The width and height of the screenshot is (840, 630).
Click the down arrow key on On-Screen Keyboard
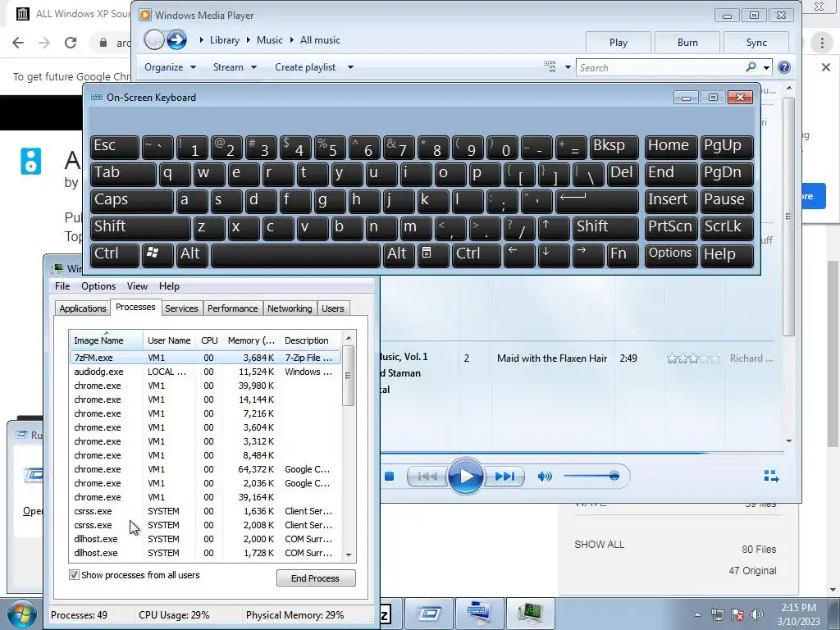click(554, 255)
